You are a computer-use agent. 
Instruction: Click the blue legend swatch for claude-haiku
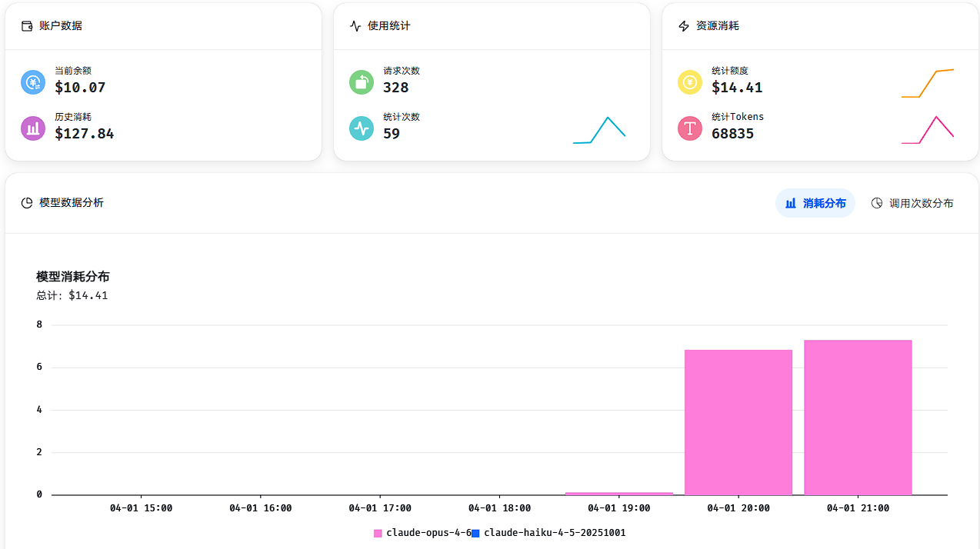[475, 533]
